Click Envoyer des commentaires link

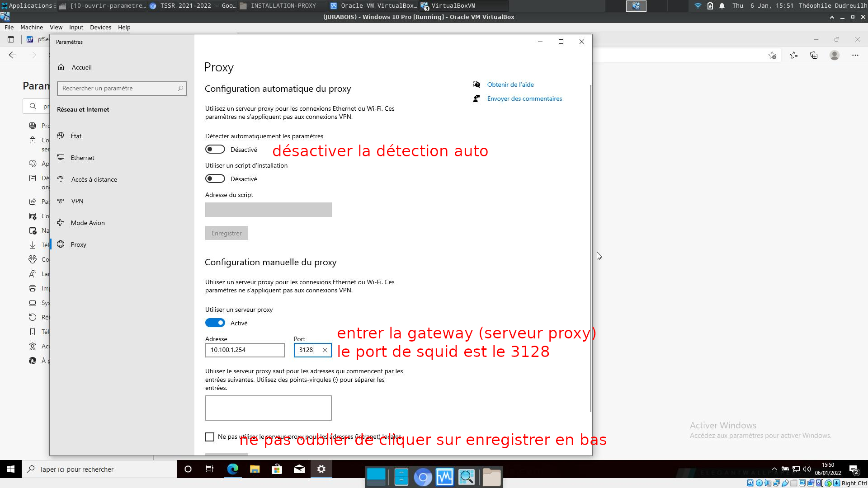(x=524, y=99)
